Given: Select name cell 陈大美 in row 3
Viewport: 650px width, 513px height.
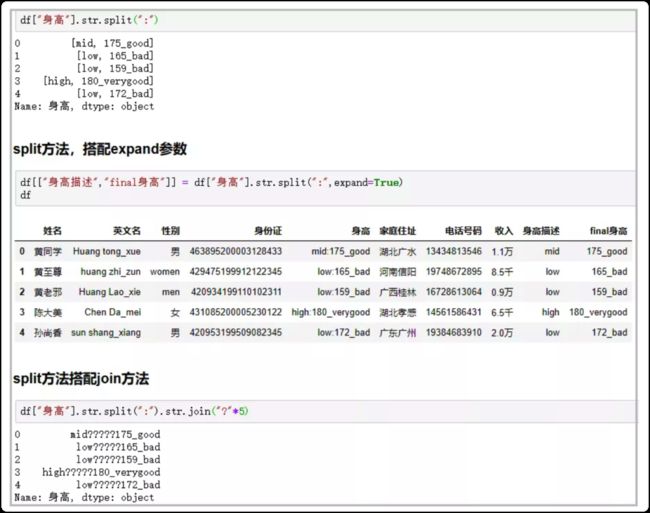Looking at the screenshot, I should click(48, 312).
